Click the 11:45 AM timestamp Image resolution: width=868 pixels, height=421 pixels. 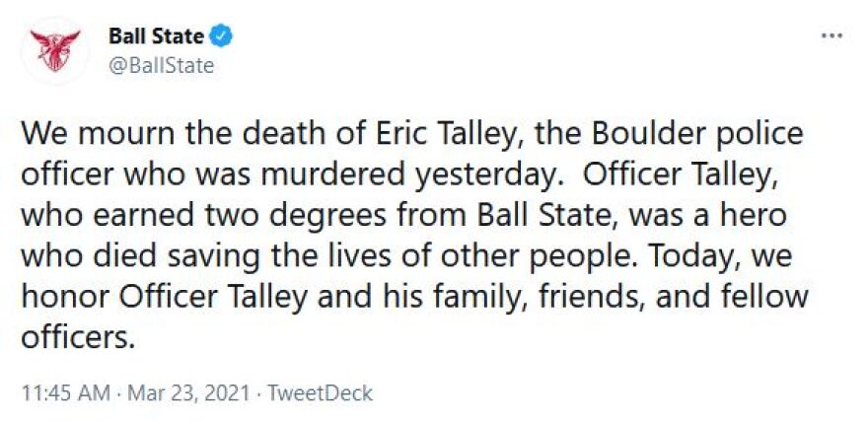coord(66,393)
